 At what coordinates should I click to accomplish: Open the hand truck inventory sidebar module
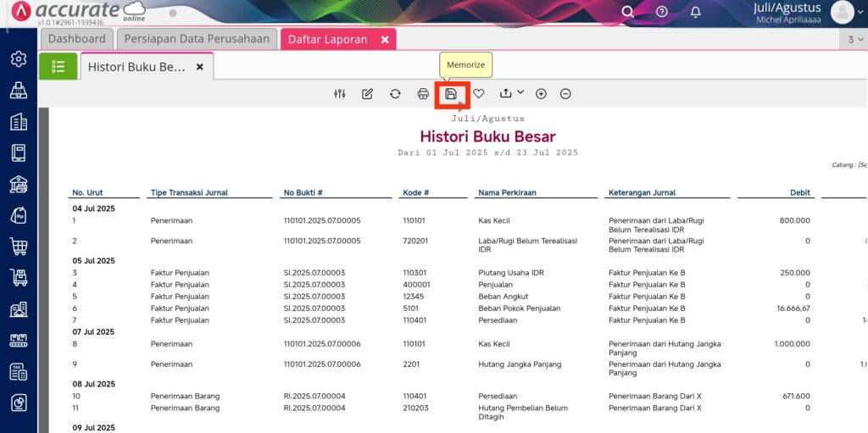(19, 278)
